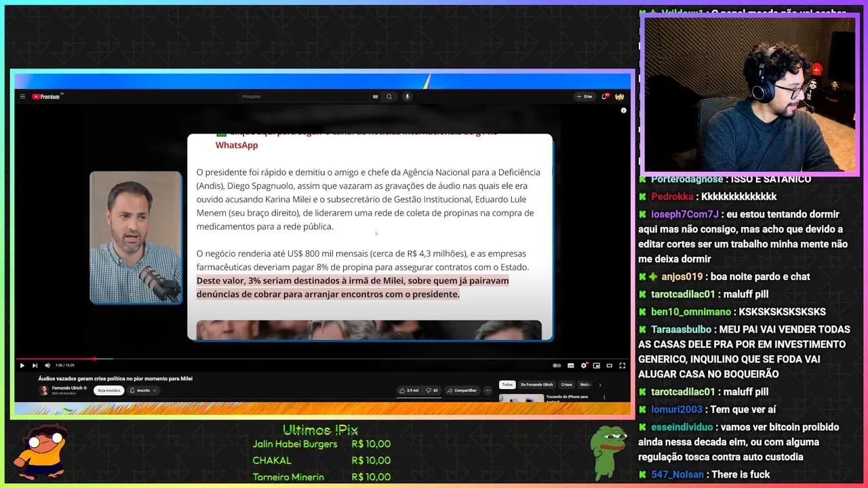Select the Crises filter chip
The width and height of the screenshot is (868, 488).
tap(566, 384)
